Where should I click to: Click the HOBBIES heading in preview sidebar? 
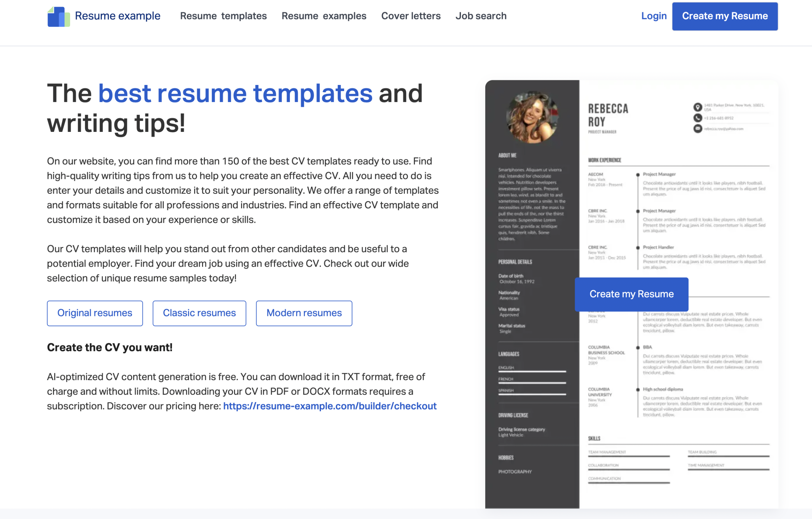(506, 458)
